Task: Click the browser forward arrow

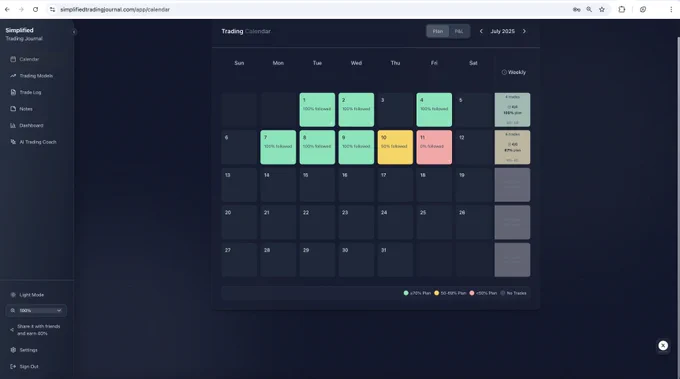Action: (x=21, y=9)
